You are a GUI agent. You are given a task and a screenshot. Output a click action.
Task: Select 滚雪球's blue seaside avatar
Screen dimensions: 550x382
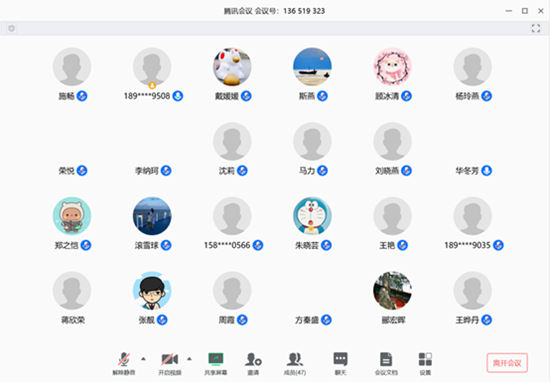point(152,216)
